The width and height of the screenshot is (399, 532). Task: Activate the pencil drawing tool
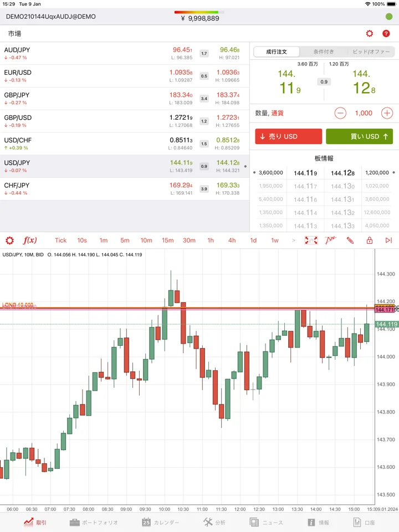click(350, 241)
